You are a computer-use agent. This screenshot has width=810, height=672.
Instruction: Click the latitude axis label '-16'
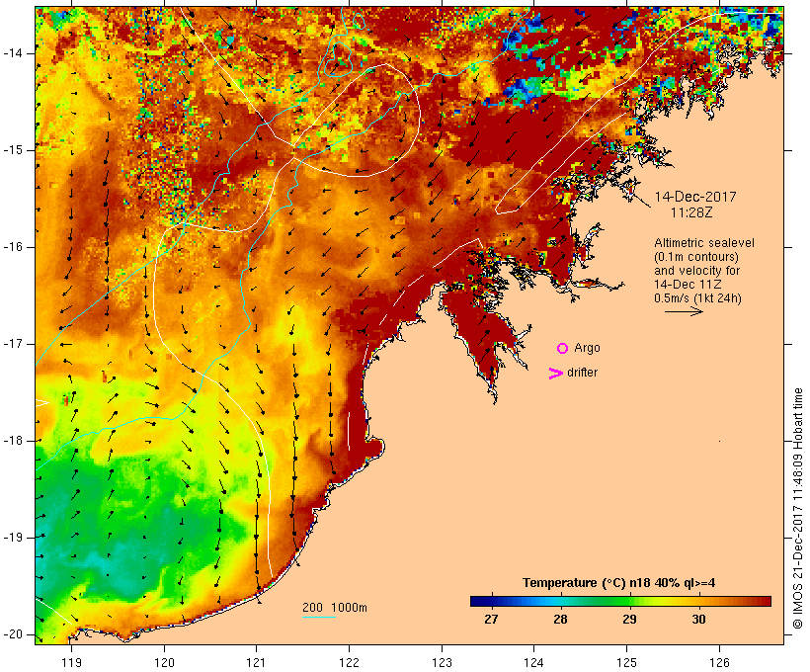click(13, 247)
